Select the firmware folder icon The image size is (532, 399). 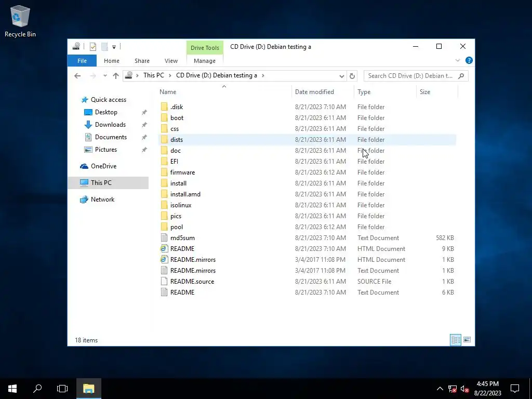pos(164,172)
